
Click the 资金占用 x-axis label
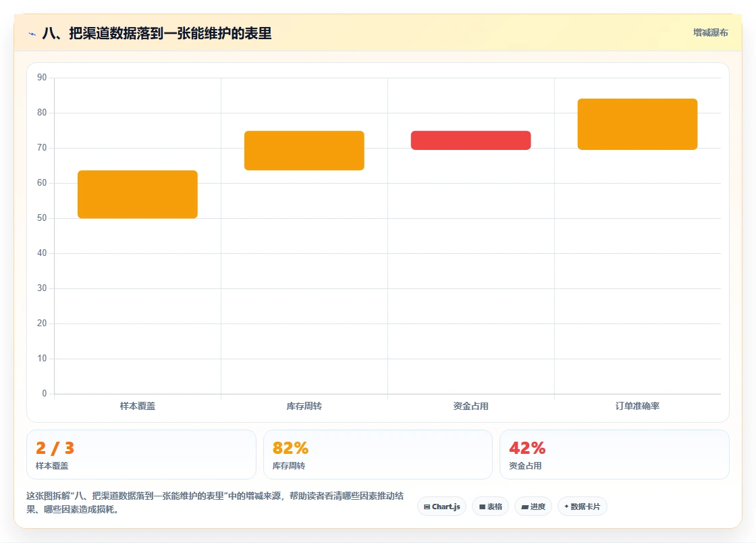[x=470, y=406]
